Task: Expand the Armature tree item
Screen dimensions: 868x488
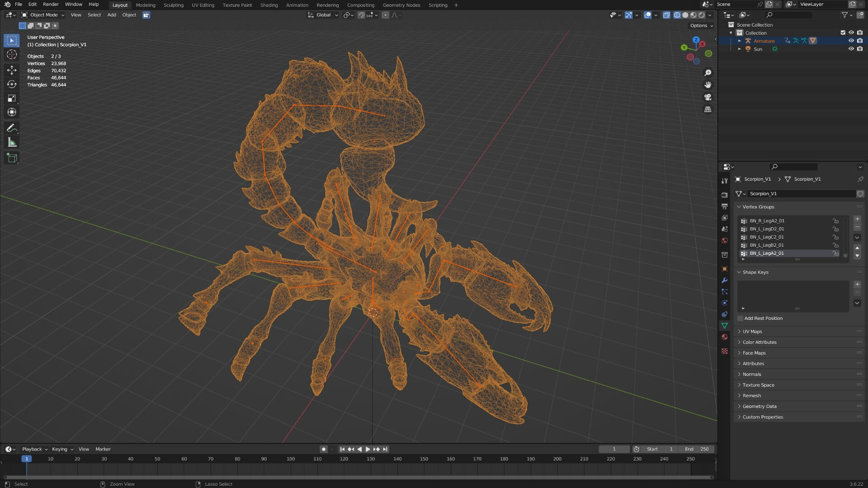Action: (740, 41)
